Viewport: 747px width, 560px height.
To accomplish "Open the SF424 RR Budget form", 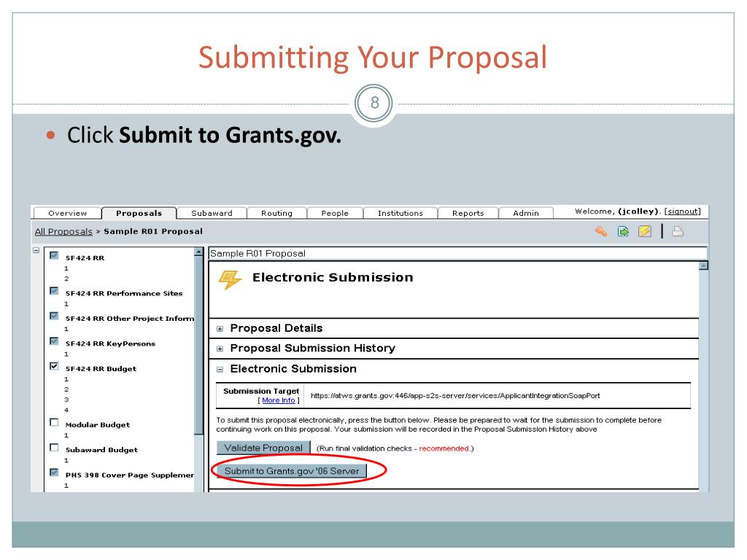I will tap(101, 369).
